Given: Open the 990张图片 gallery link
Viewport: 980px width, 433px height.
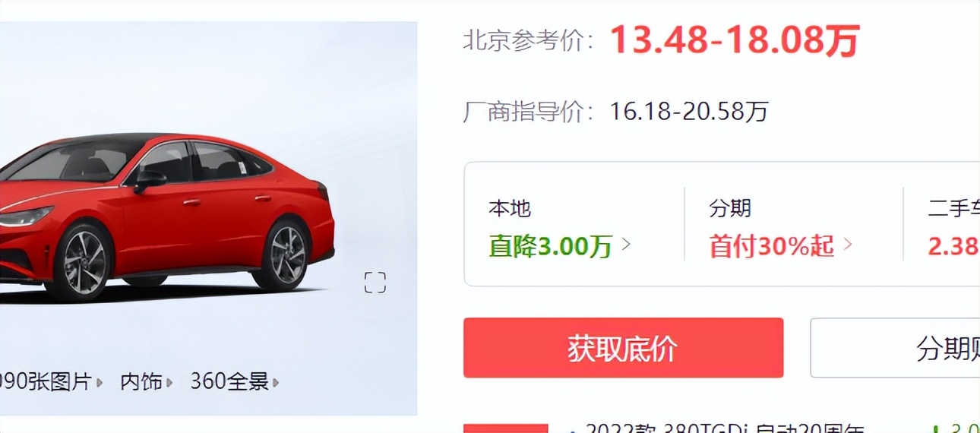Looking at the screenshot, I should tap(46, 382).
